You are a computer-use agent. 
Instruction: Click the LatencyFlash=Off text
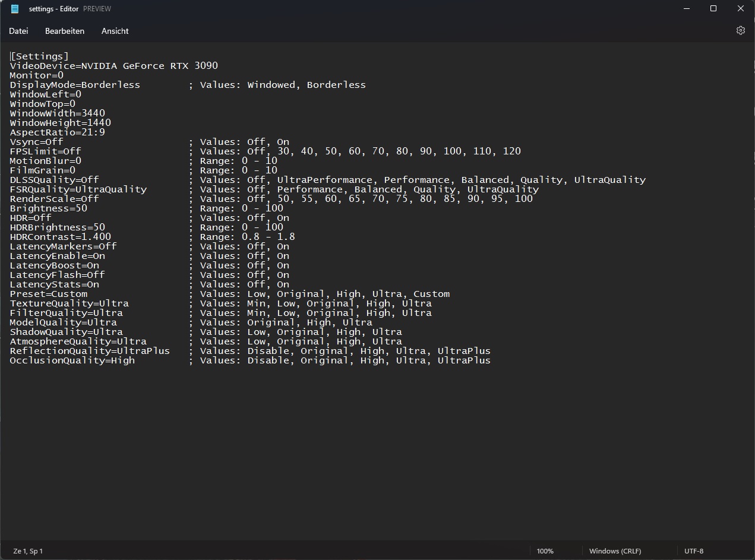tap(58, 275)
